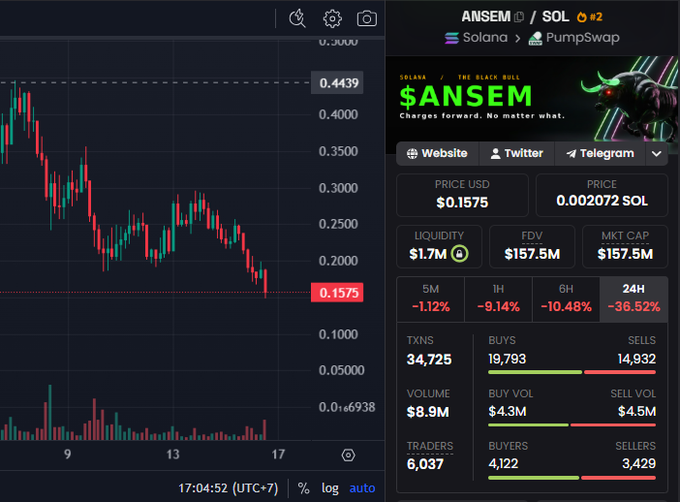Screen dimensions: 680x502
Task: Click the FDV $157.5M box
Action: (x=532, y=247)
